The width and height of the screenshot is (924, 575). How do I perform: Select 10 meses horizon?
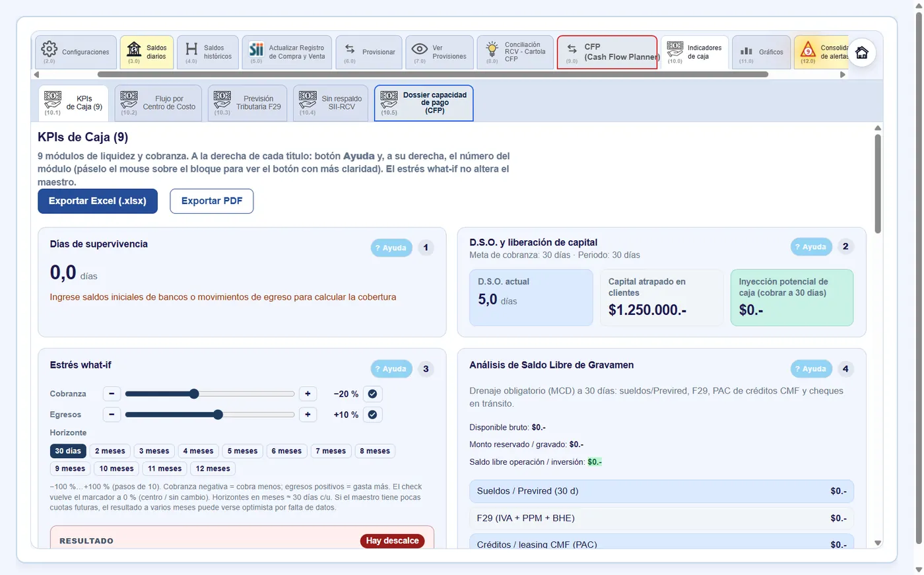(117, 469)
